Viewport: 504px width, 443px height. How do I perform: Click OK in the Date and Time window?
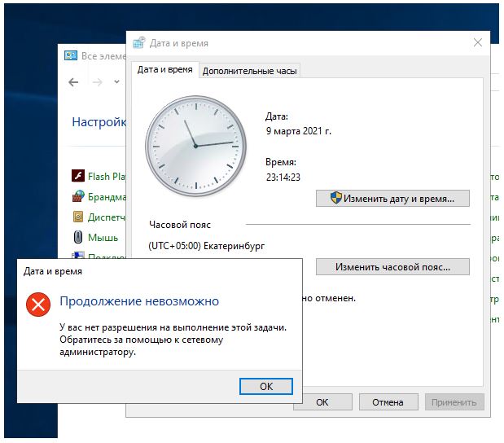(x=322, y=402)
